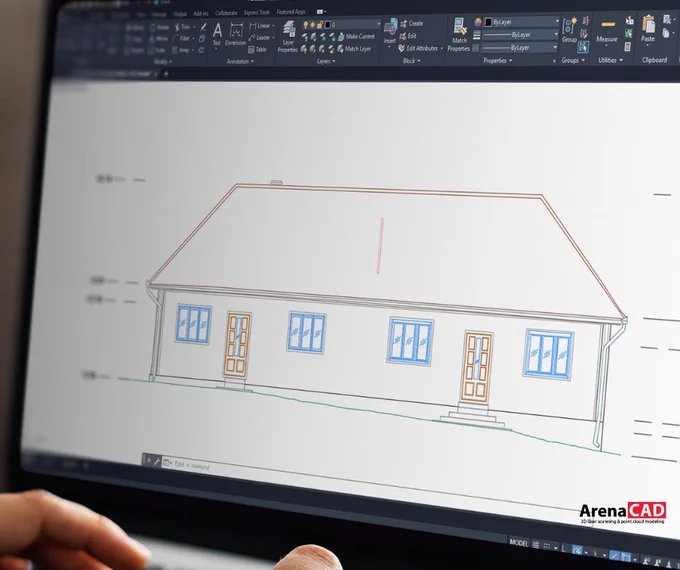Click the Make Current layer button

pyautogui.click(x=356, y=37)
